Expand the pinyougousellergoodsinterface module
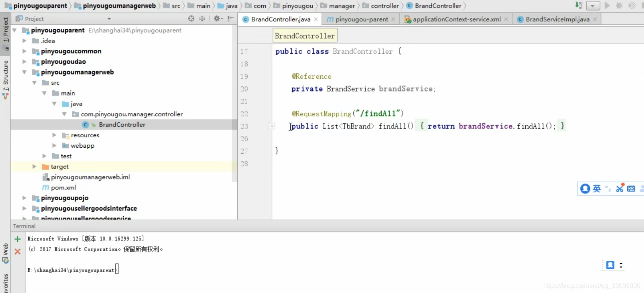The width and height of the screenshot is (644, 293). [x=24, y=208]
